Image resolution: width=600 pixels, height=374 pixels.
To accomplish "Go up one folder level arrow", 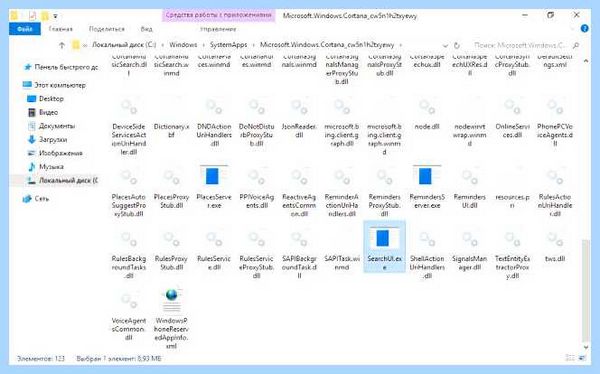I will [62, 45].
